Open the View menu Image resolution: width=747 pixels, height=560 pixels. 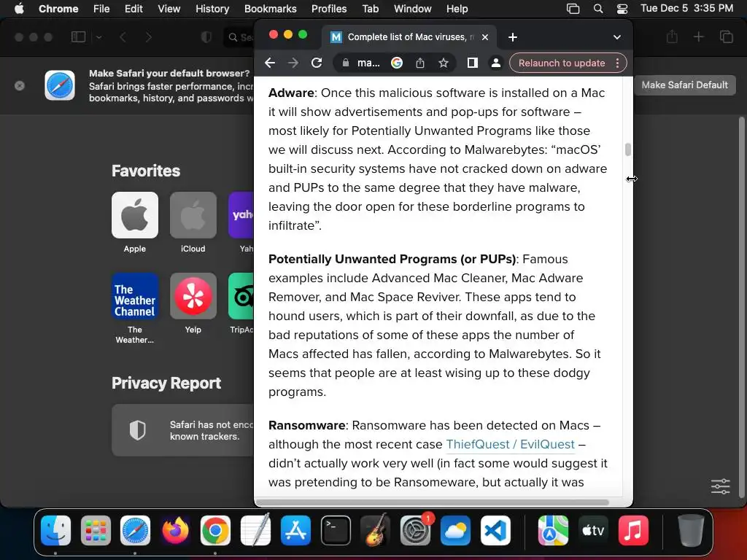pyautogui.click(x=169, y=9)
